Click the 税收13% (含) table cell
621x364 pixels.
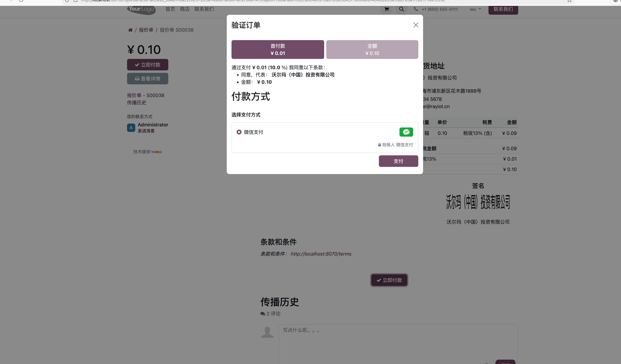[x=477, y=133]
